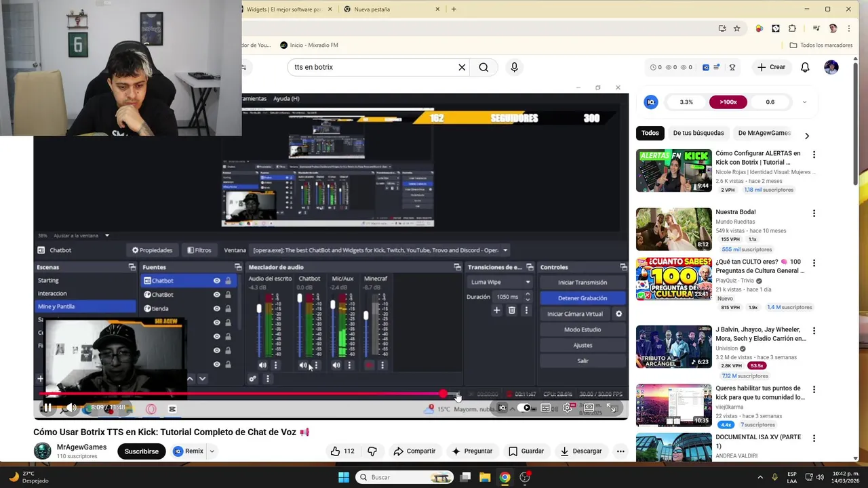
Task: Turn on subtitles in the player
Action: pos(546,408)
